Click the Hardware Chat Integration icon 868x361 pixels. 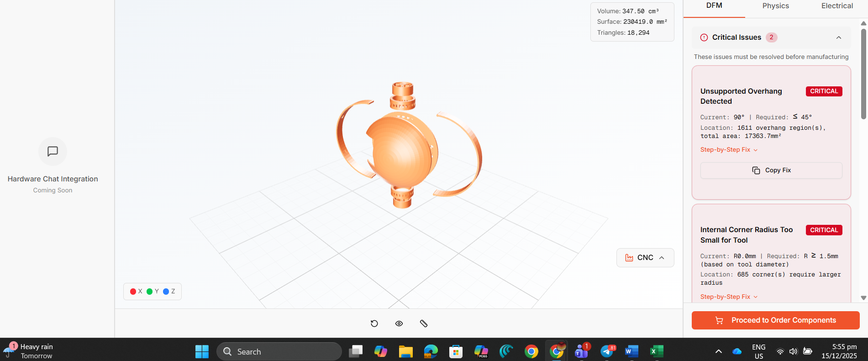click(53, 151)
